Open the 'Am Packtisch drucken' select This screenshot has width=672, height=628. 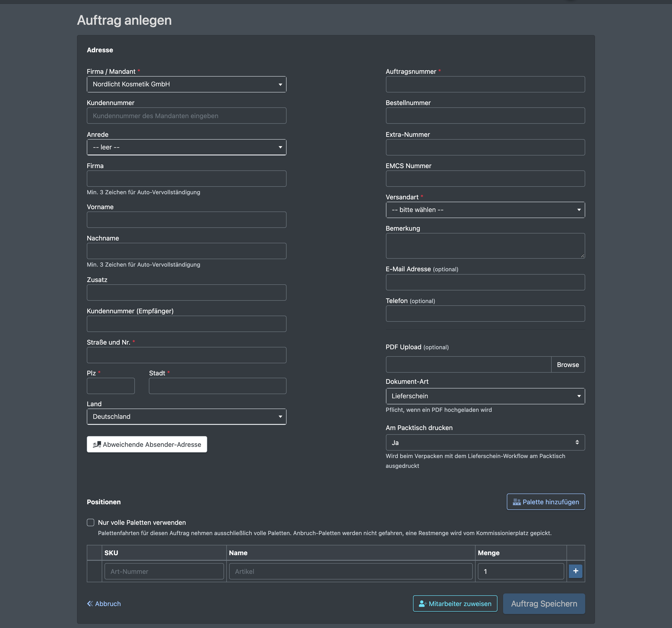(x=485, y=442)
